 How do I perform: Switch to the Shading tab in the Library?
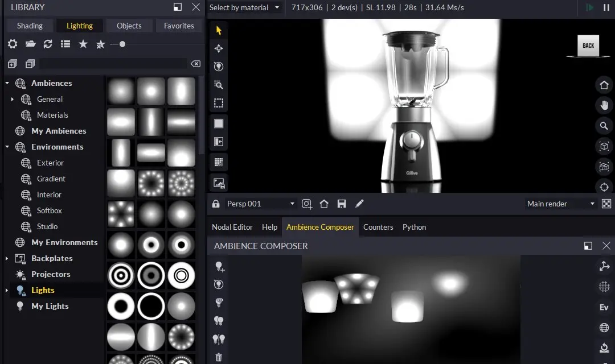tap(29, 25)
